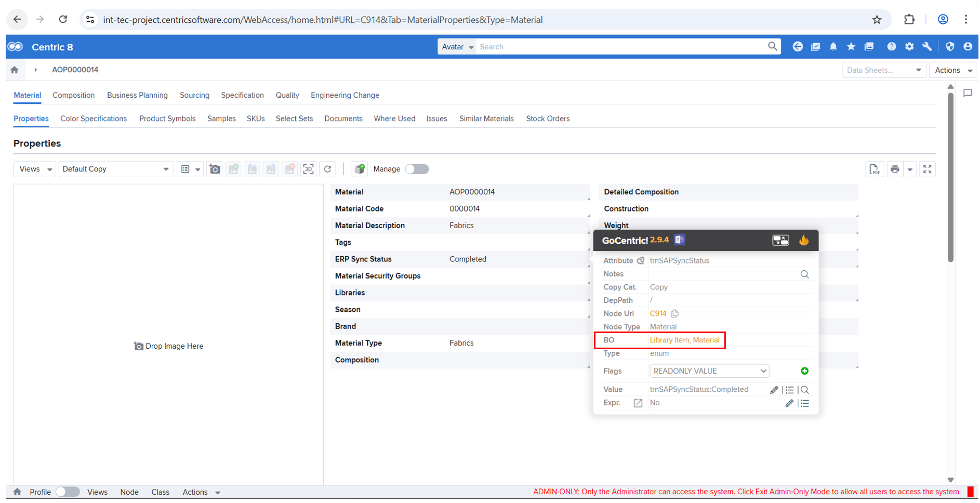Click the green plus next to Flags
Image resolution: width=980 pixels, height=503 pixels.
pos(804,371)
